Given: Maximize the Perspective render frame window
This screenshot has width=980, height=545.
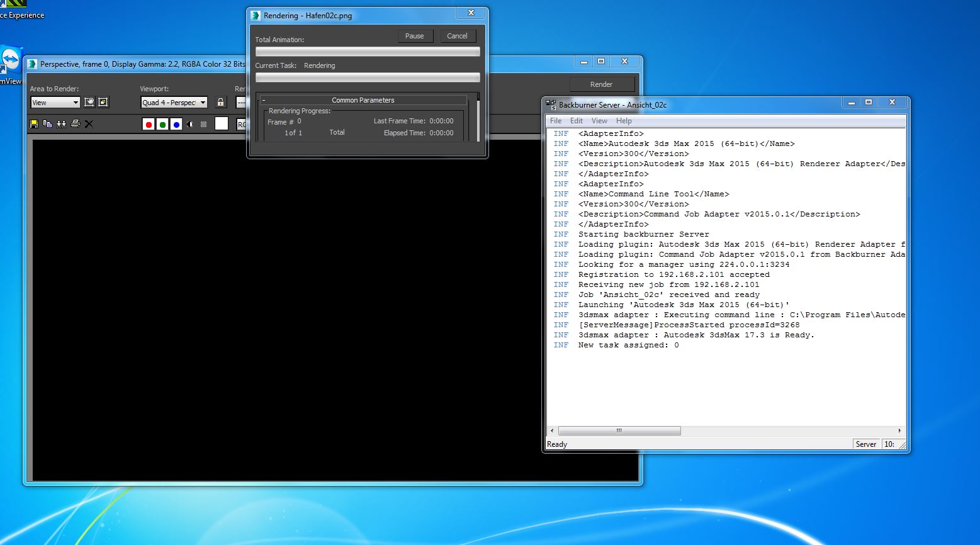Looking at the screenshot, I should tap(601, 61).
